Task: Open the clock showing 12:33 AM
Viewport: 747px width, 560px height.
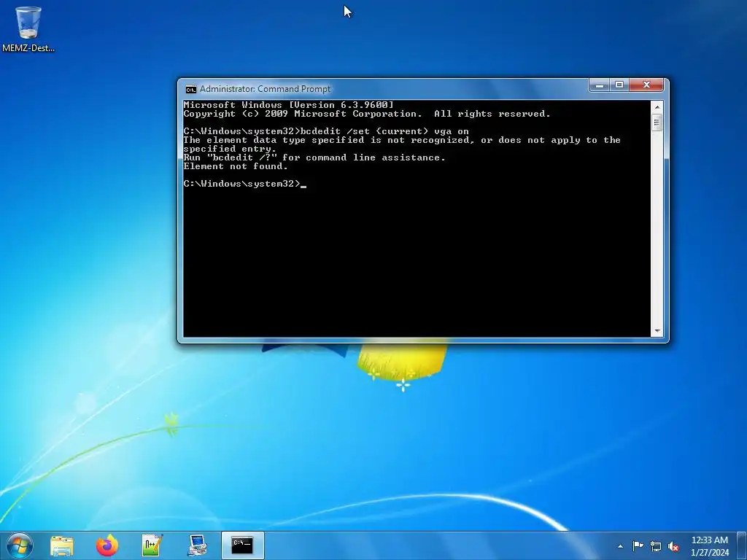Action: (709, 545)
